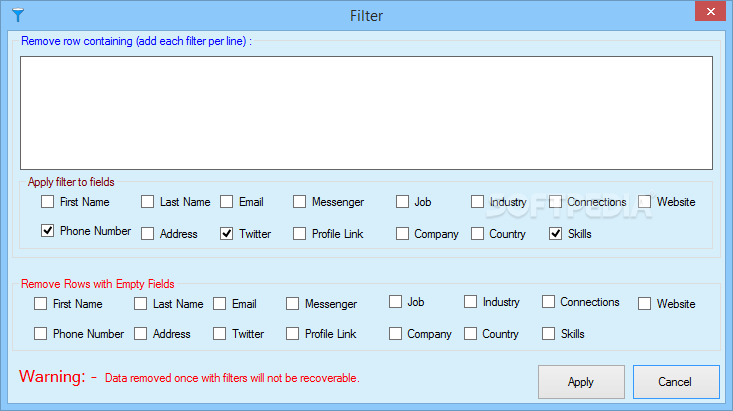733x411 pixels.
Task: Tick Industry under Remove Rows with Empty Fields
Action: click(470, 302)
